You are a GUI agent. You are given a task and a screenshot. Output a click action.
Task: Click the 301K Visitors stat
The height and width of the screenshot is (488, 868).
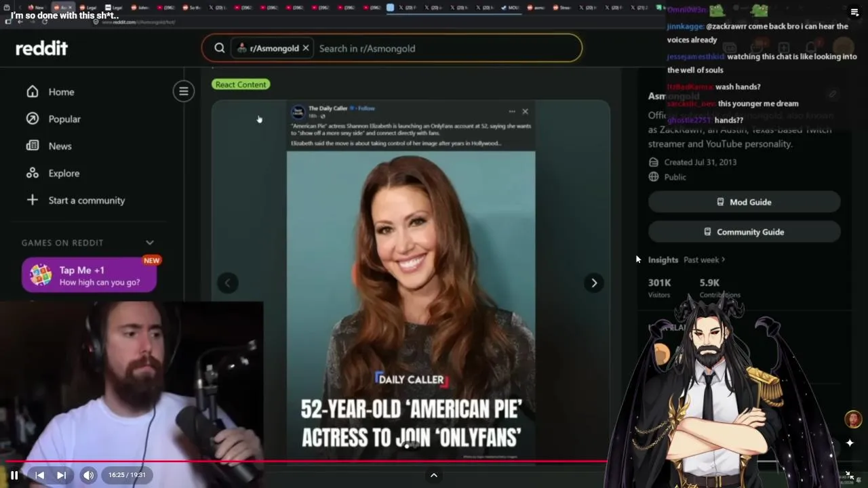click(x=660, y=287)
